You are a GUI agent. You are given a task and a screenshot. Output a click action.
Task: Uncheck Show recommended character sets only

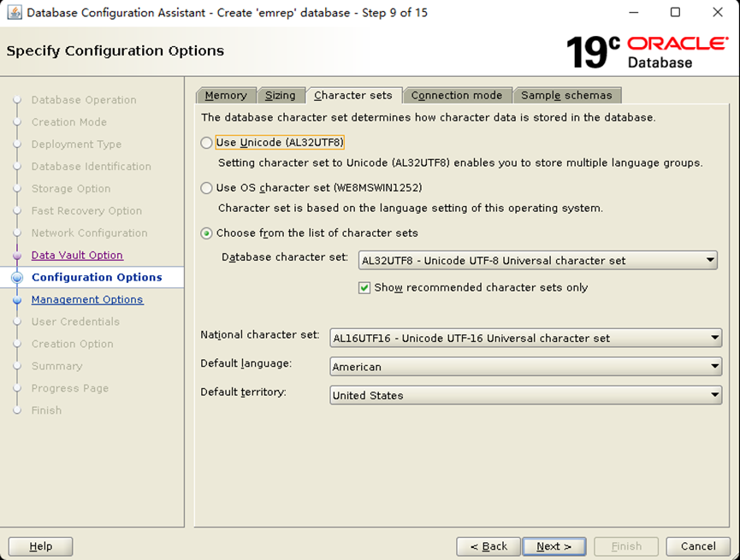(364, 288)
